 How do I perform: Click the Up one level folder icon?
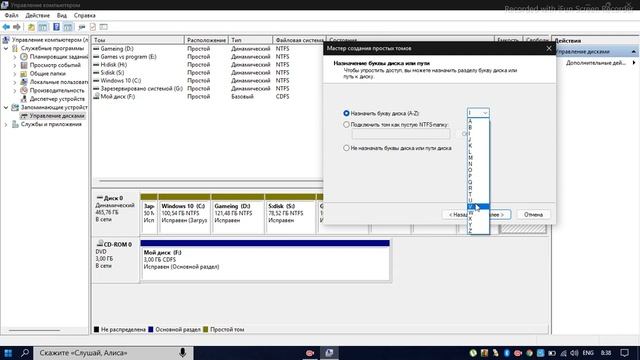click(x=31, y=27)
